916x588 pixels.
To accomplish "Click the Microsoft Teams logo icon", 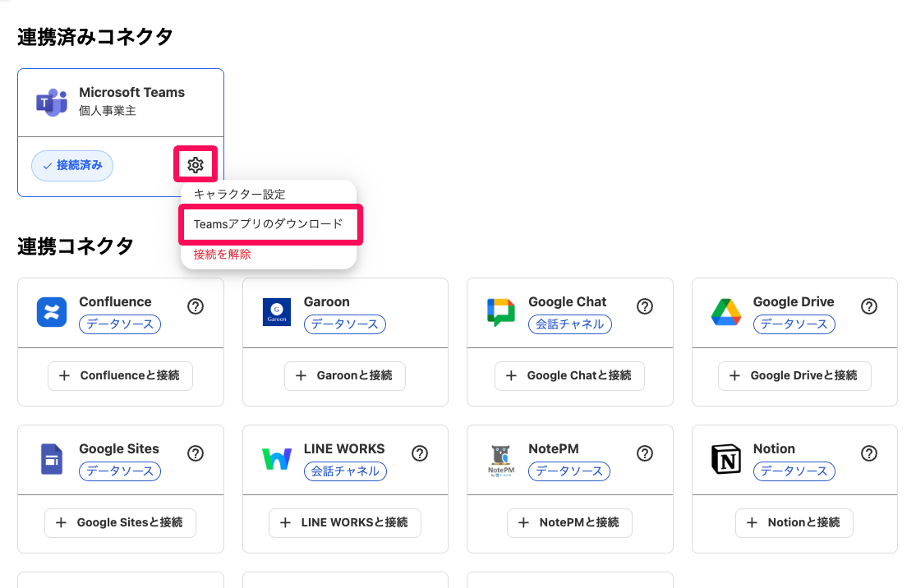I will pyautogui.click(x=52, y=102).
